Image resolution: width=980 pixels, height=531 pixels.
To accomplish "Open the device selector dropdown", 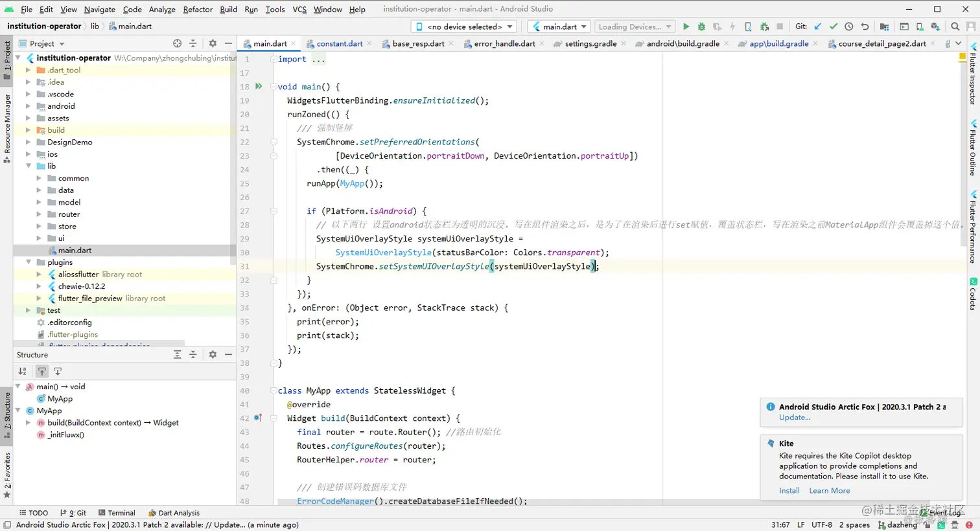I will tap(463, 27).
